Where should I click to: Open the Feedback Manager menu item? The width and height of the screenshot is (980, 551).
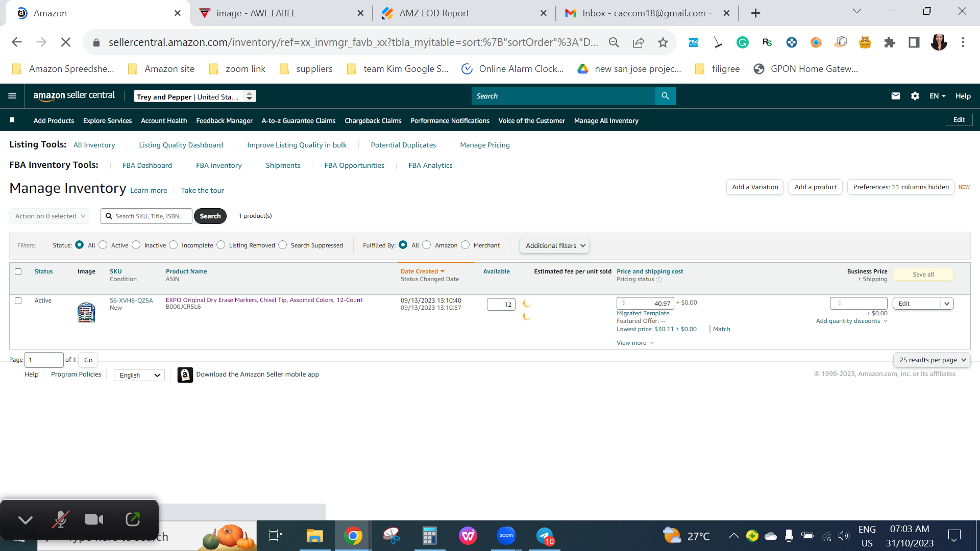pyautogui.click(x=224, y=121)
